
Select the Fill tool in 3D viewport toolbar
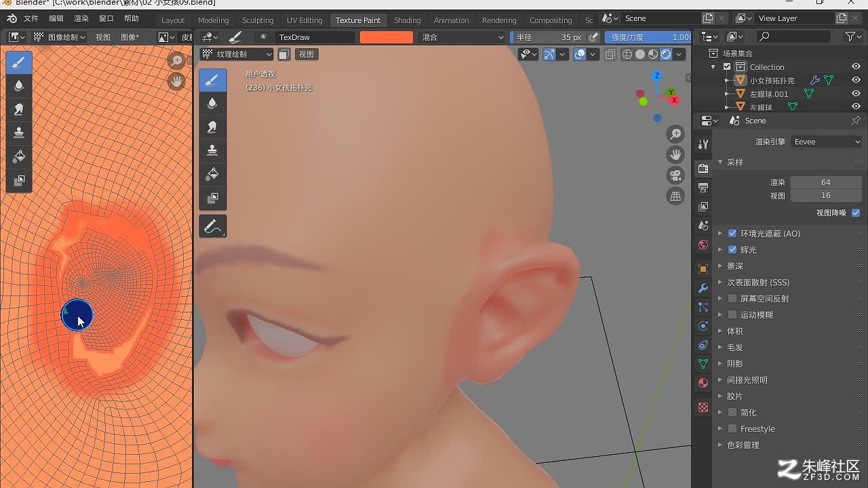click(212, 174)
